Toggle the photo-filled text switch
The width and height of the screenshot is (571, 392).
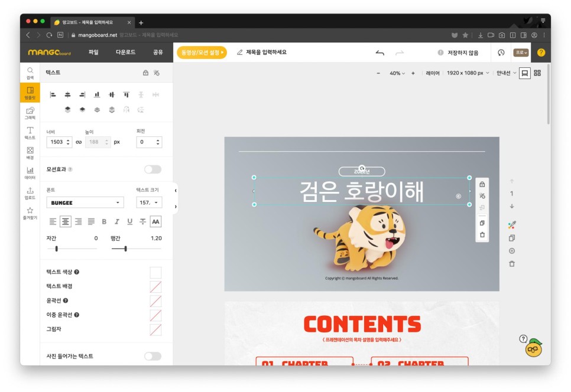pos(153,356)
